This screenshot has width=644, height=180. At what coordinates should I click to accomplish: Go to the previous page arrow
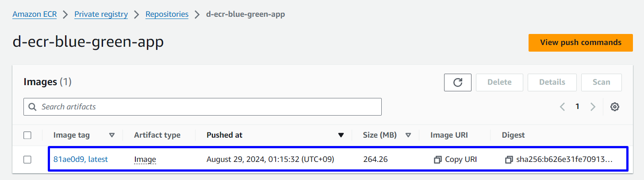coord(563,107)
